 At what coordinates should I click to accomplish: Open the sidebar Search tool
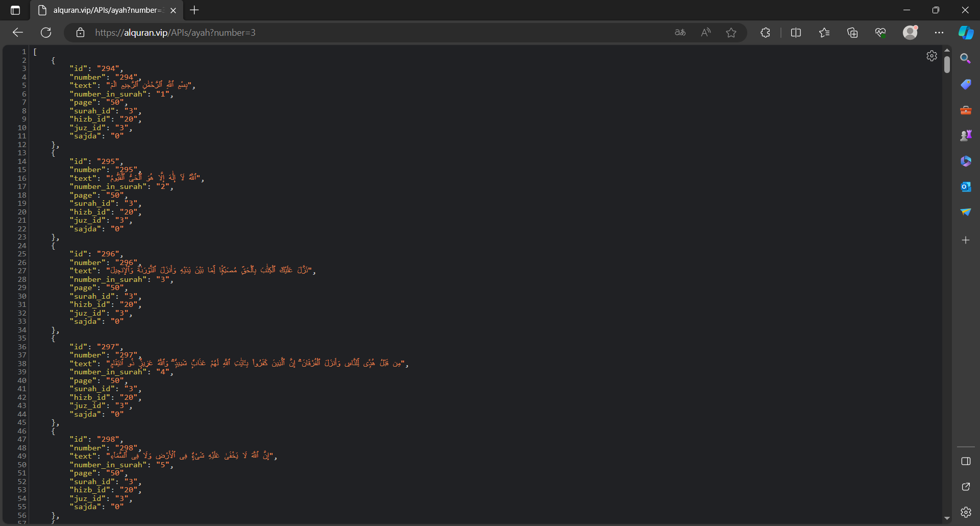966,59
